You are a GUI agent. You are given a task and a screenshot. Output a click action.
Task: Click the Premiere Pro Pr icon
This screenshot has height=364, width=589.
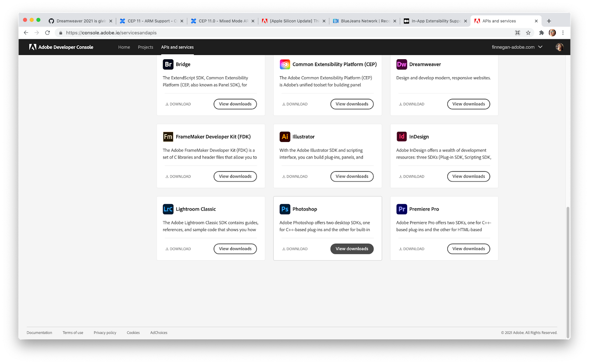(x=402, y=209)
